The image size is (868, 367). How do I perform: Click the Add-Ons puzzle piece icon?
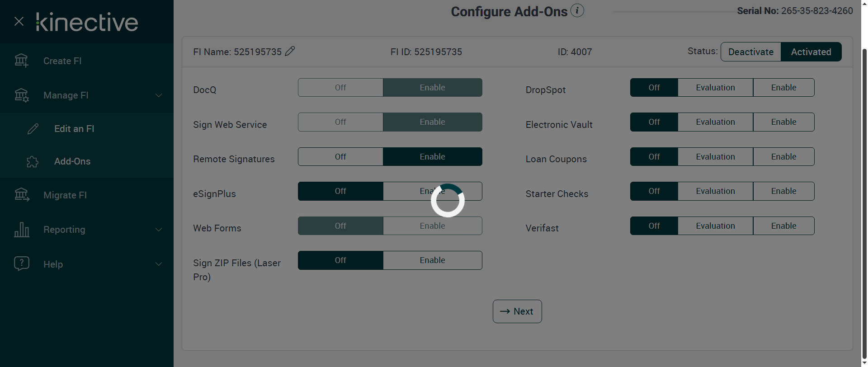33,162
